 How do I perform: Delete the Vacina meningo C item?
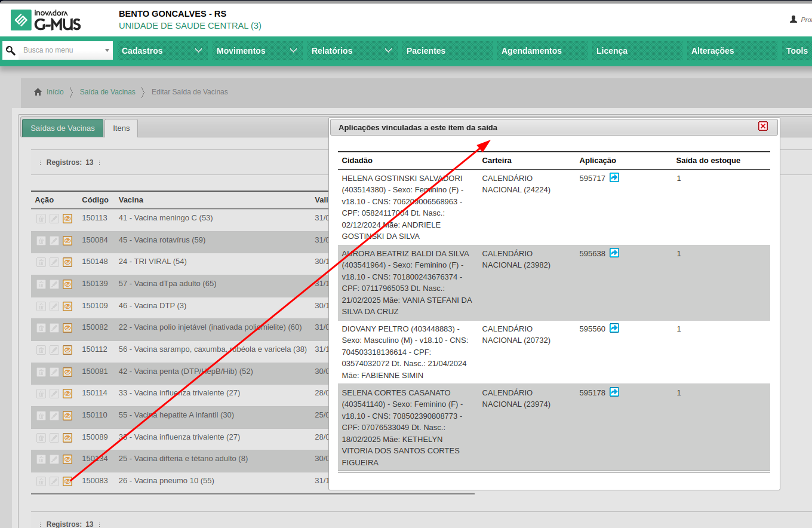(41, 219)
